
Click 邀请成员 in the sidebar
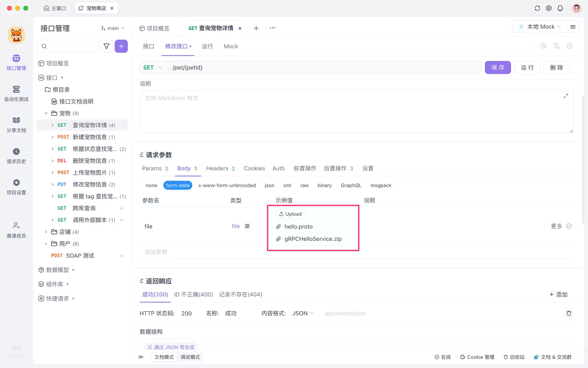click(x=16, y=230)
